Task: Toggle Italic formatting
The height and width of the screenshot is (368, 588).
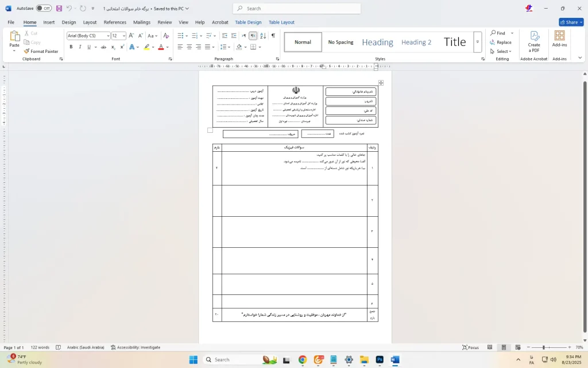Action: tap(80, 47)
